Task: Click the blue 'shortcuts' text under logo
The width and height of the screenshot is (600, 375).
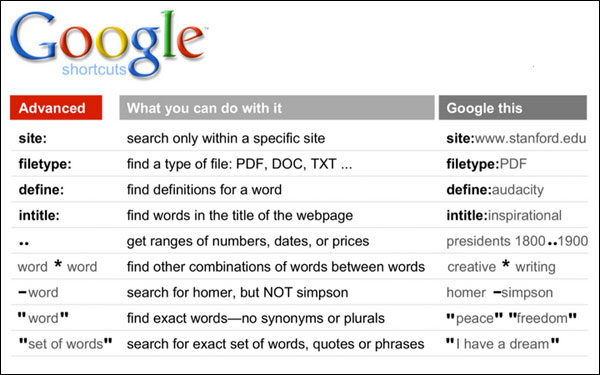Action: (x=94, y=69)
